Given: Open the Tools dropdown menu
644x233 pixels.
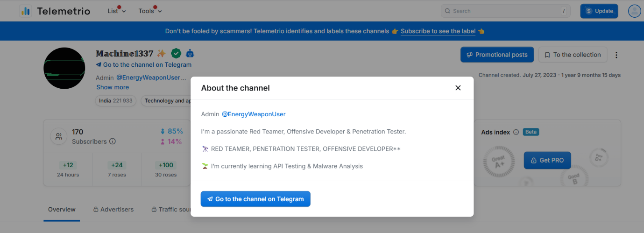Looking at the screenshot, I should coord(149,11).
